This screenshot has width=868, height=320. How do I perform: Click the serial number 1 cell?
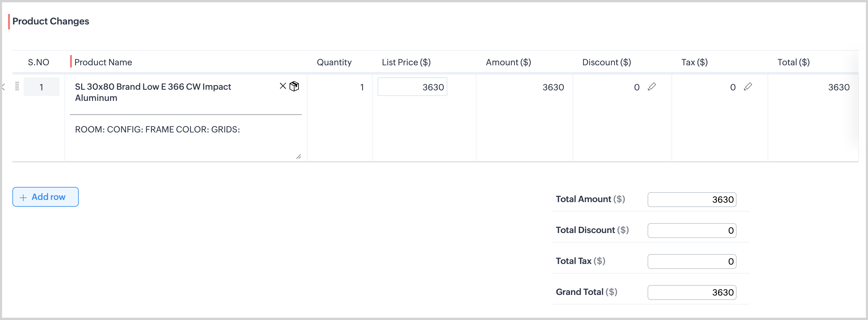pyautogui.click(x=42, y=87)
